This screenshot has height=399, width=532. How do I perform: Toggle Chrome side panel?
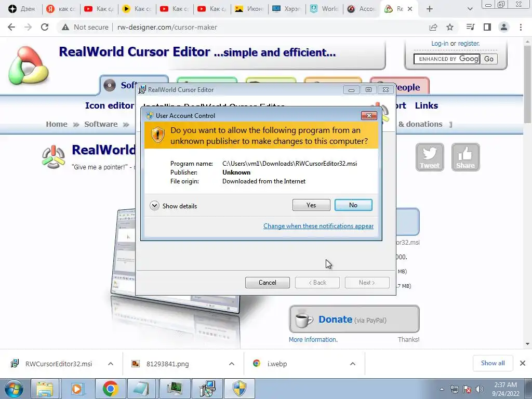487,27
